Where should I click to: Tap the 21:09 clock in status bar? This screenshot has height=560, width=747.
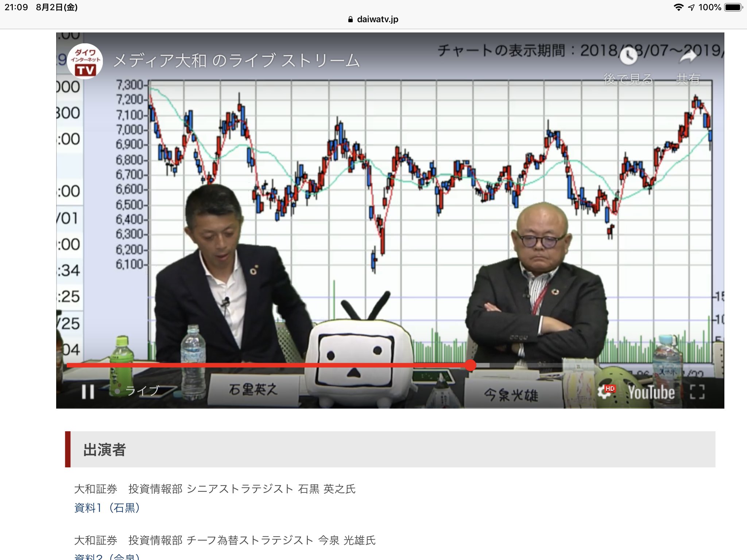(x=16, y=7)
